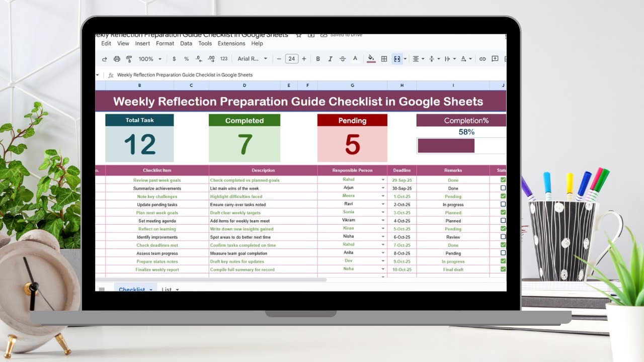The width and height of the screenshot is (644, 362).
Task: Format as percent
Action: [186, 59]
